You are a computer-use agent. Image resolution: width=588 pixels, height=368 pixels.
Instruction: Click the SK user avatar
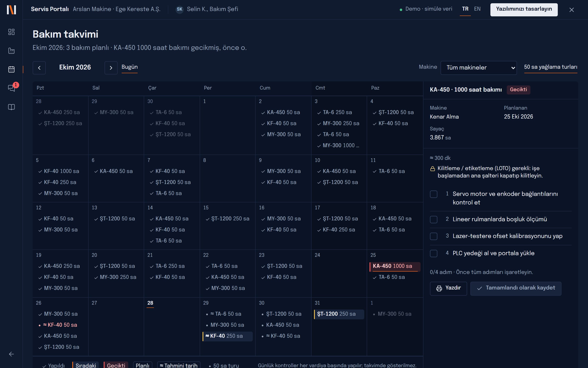pyautogui.click(x=179, y=9)
